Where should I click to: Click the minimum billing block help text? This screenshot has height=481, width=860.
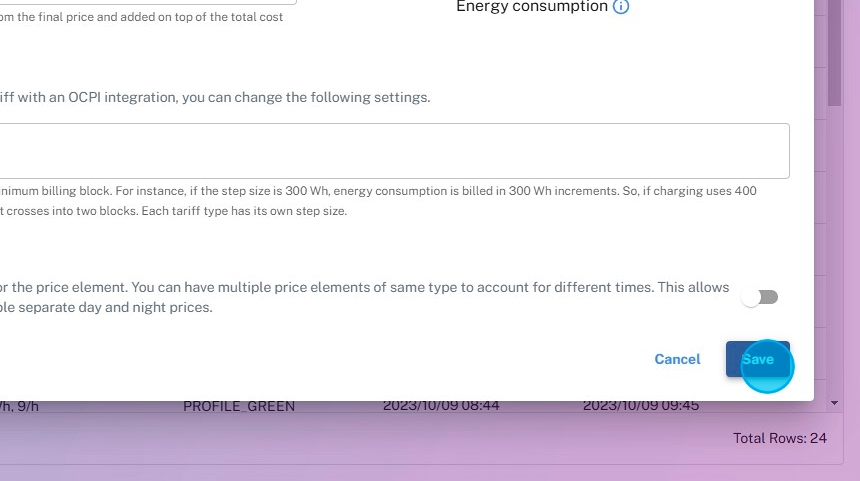coord(378,190)
